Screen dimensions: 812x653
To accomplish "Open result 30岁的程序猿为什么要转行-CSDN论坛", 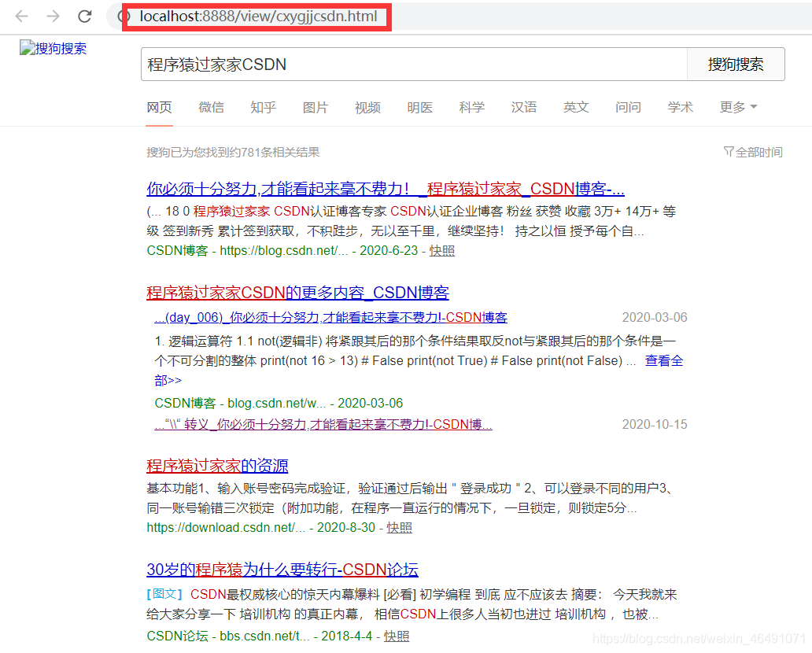I will [x=282, y=570].
